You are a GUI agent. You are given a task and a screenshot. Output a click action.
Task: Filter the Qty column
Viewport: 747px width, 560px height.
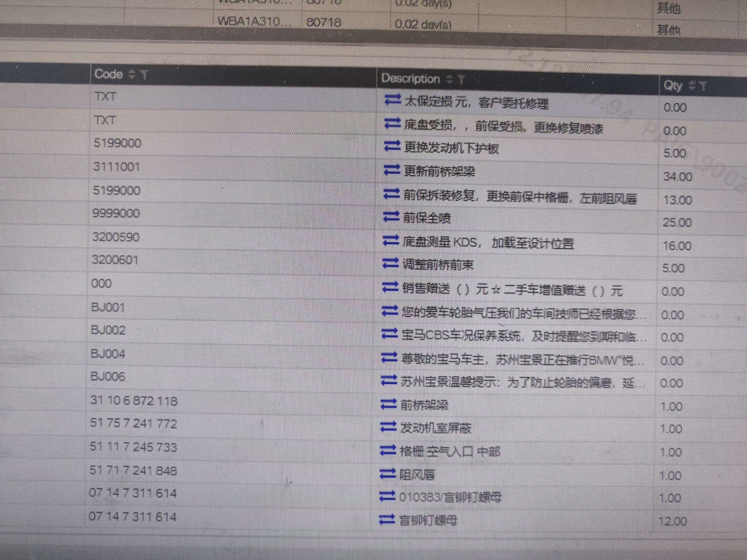coord(703,86)
